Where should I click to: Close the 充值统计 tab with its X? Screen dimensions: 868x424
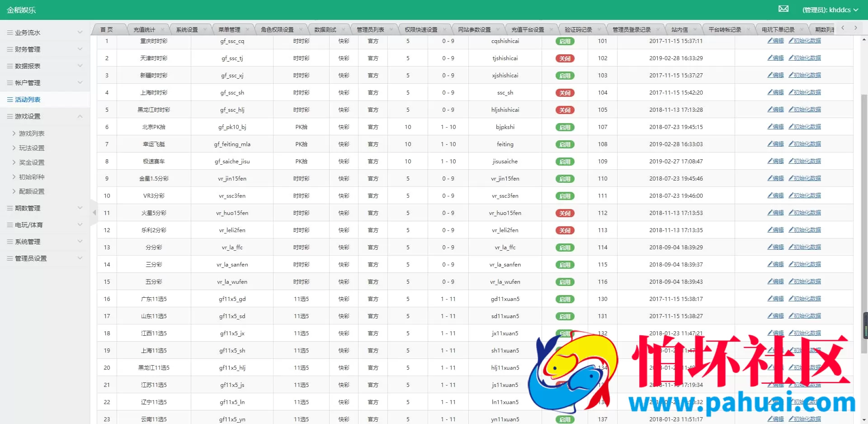click(x=162, y=29)
